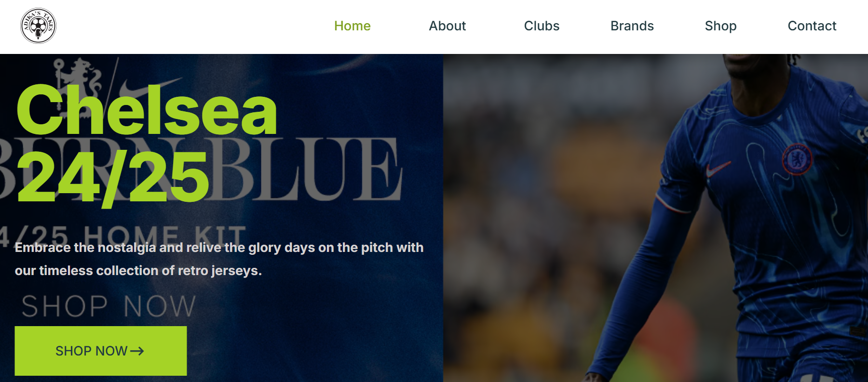Click the Chelsea badge on the player's jersey

click(x=797, y=159)
